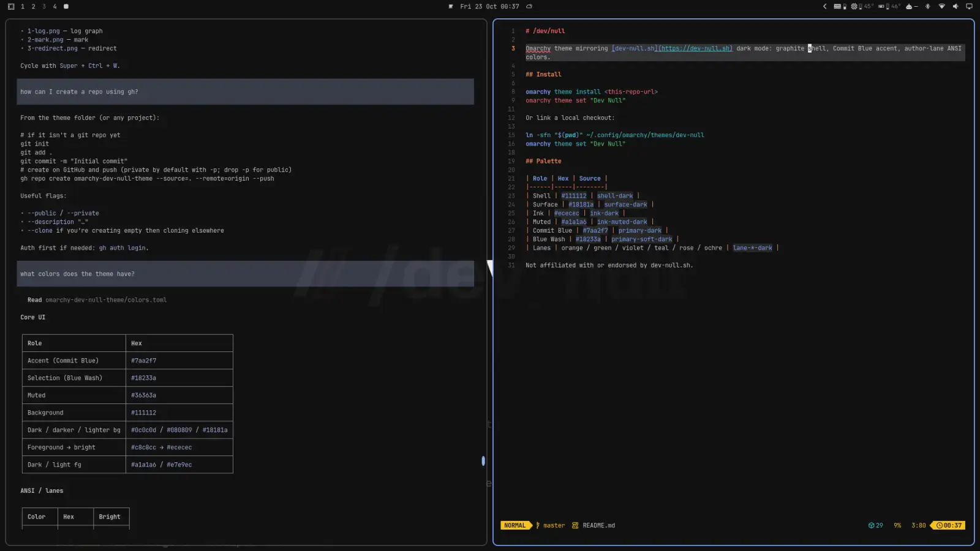Open the CPU temperature 45° indicator
This screenshot has width=980, height=551.
tap(862, 6)
